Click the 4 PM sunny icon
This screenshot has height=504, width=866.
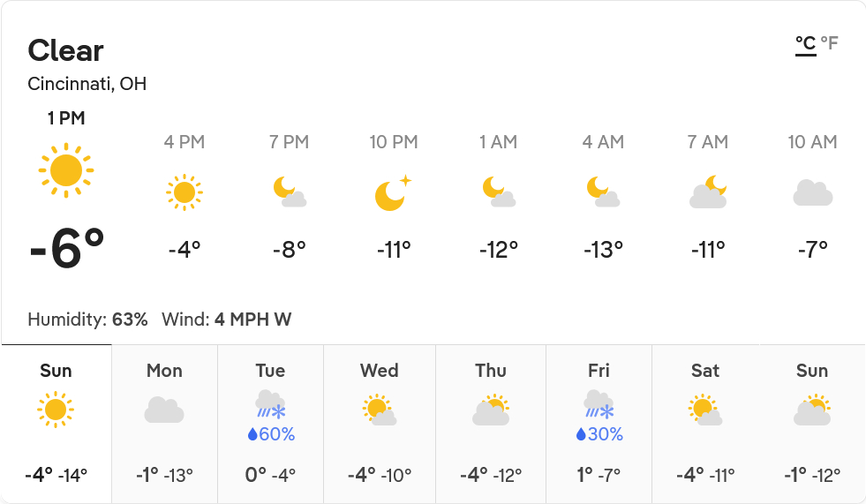coord(184,192)
